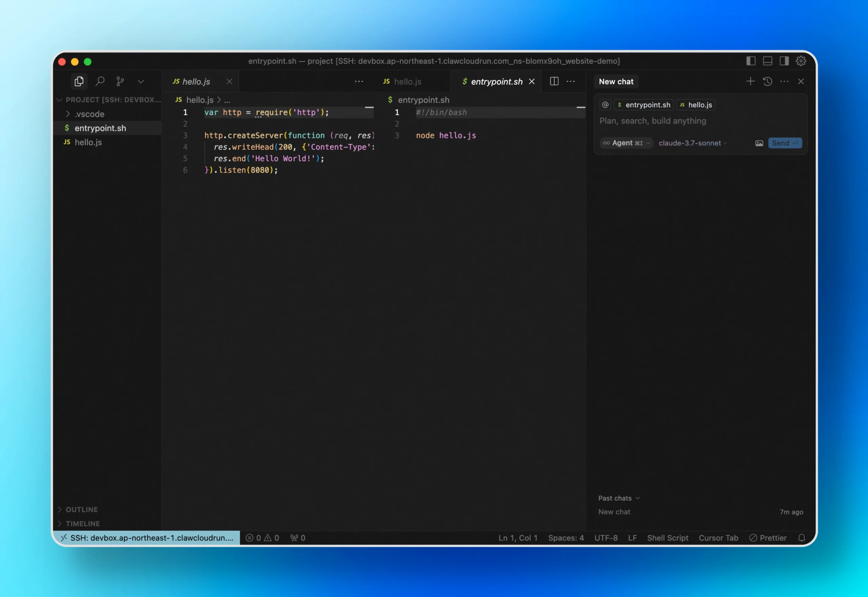Open the past New chat entry
868x597 pixels.
[700, 512]
